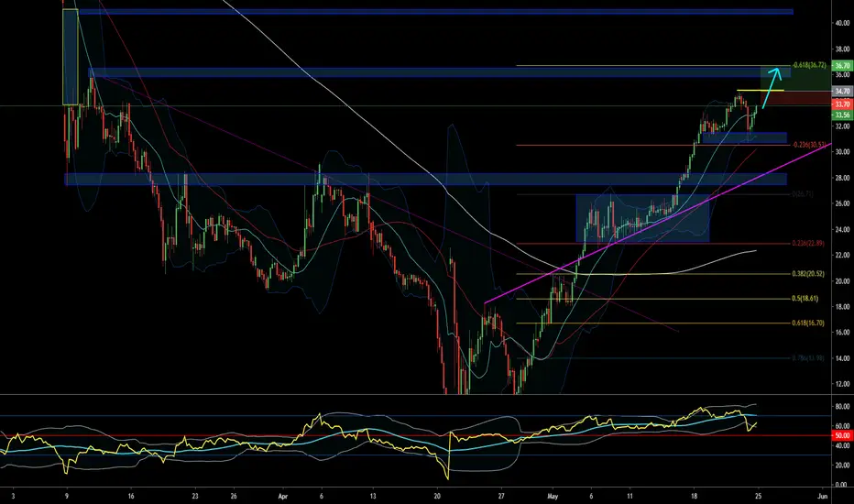Select the 0.236(22.89) Fibonacci level label
Image resolution: width=854 pixels, height=504 pixels.
pos(807,244)
